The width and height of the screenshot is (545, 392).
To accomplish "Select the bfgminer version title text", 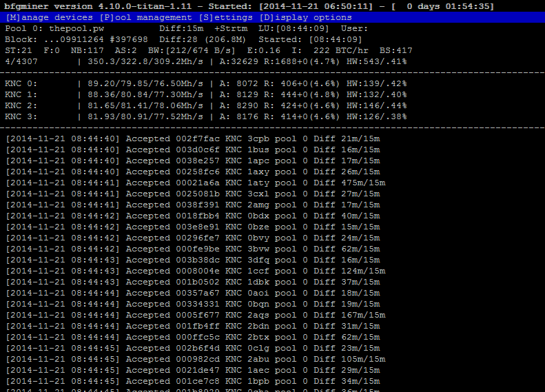I will tap(98, 6).
